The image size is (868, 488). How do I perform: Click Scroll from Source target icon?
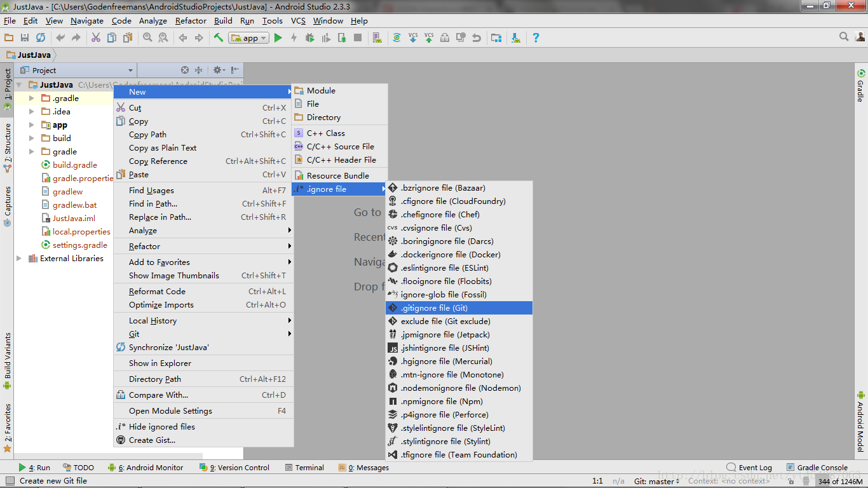(x=185, y=70)
